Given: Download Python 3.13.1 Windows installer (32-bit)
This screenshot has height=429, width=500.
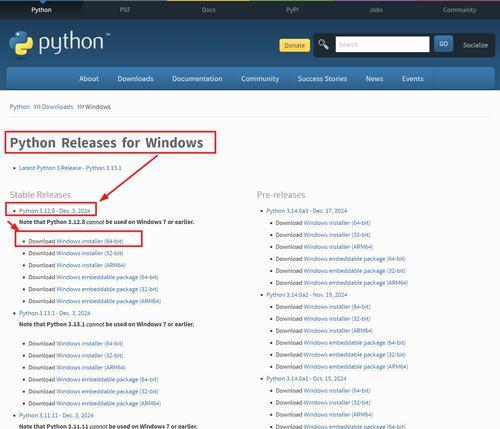Looking at the screenshot, I should [x=90, y=355].
